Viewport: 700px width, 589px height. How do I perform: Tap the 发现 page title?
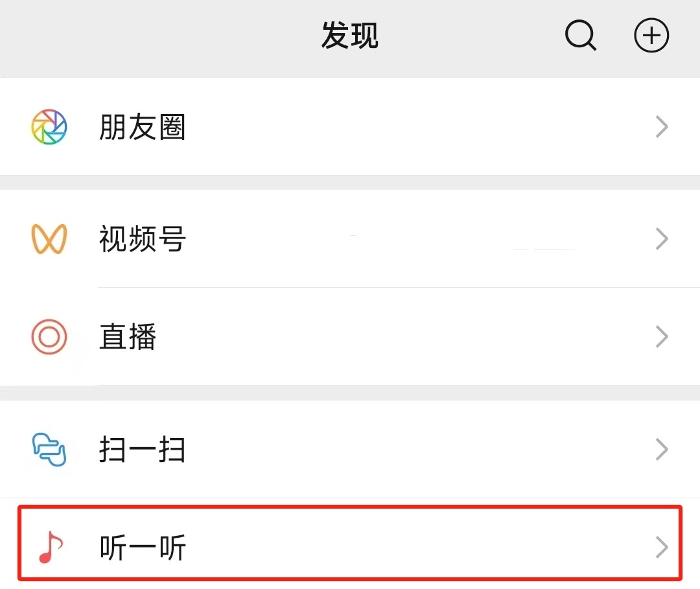[349, 36]
